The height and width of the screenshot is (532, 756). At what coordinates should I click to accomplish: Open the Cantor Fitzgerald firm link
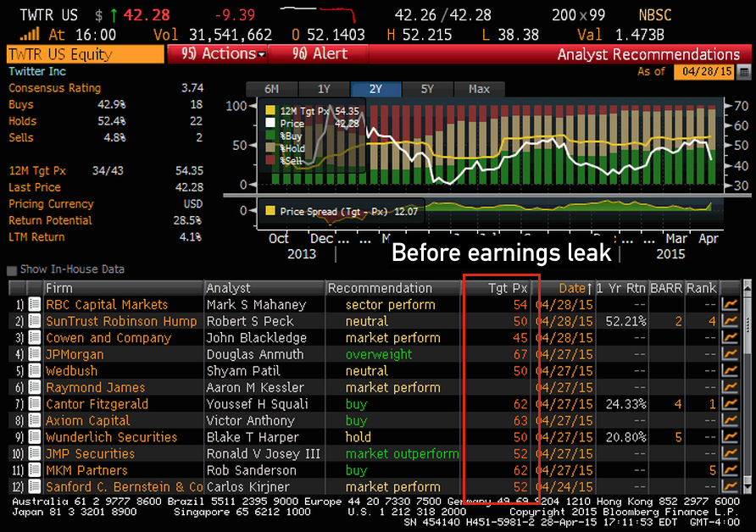97,404
